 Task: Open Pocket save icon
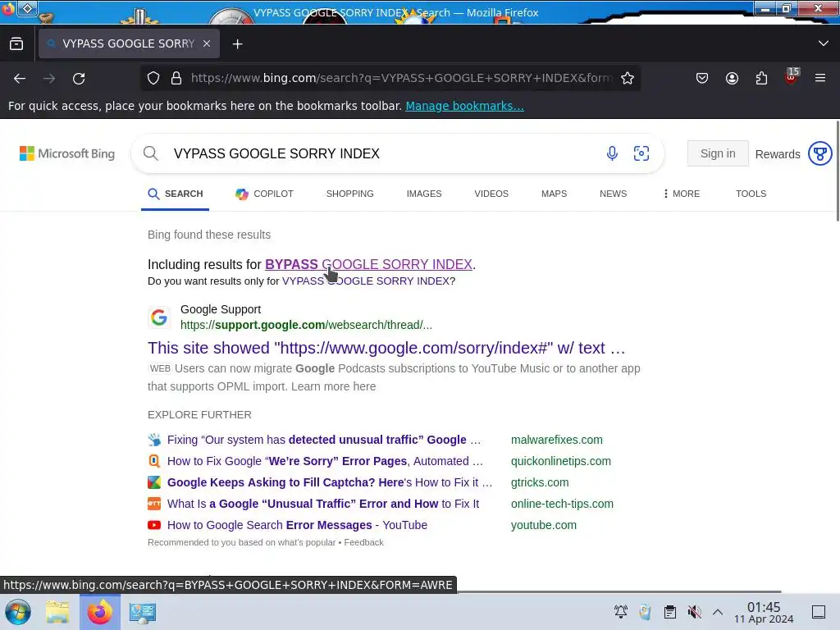point(702,78)
